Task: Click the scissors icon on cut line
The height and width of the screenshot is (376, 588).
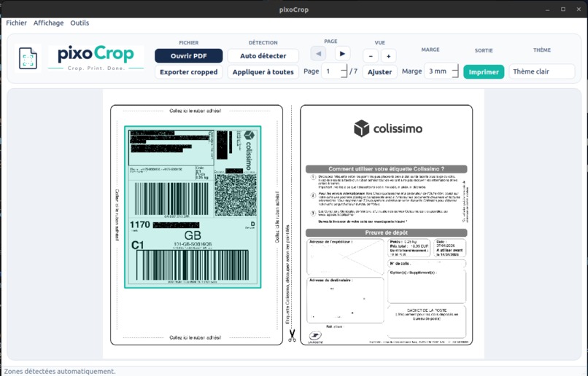Action: pyautogui.click(x=292, y=335)
